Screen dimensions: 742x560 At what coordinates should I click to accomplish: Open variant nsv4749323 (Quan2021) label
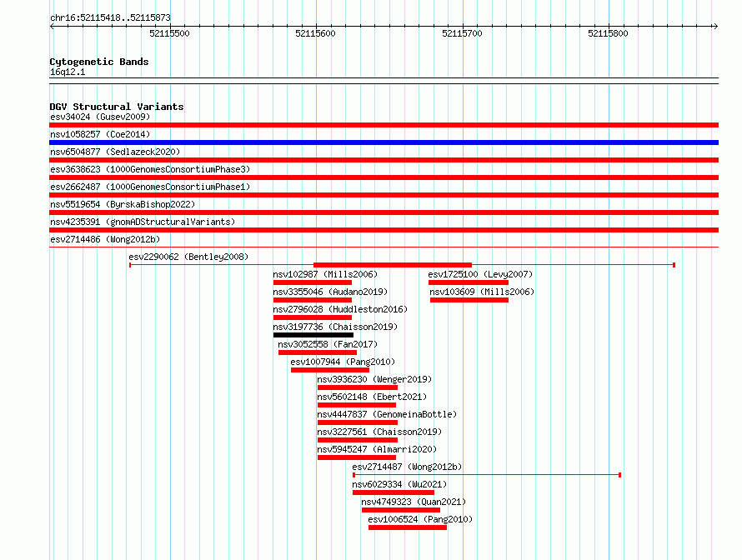click(414, 502)
